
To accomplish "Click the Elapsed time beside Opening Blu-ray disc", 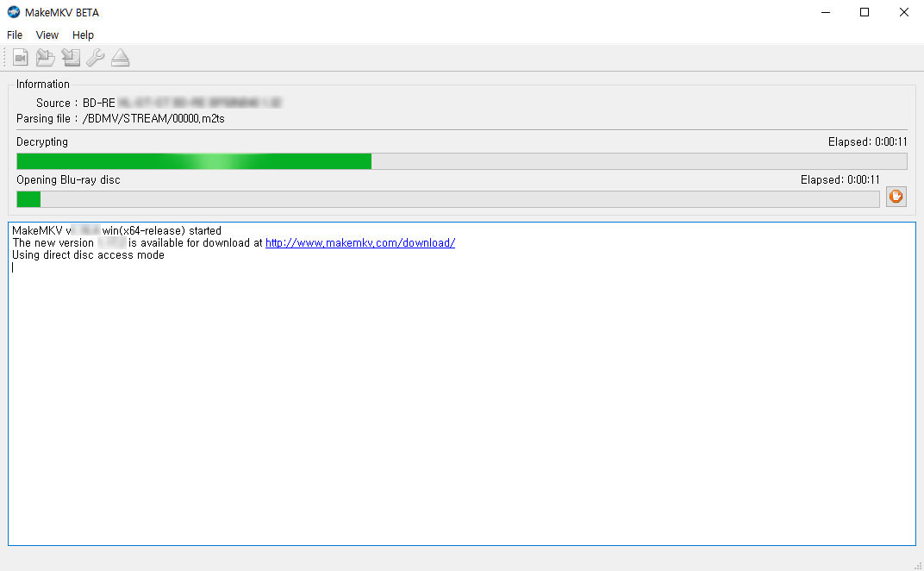I will 840,180.
